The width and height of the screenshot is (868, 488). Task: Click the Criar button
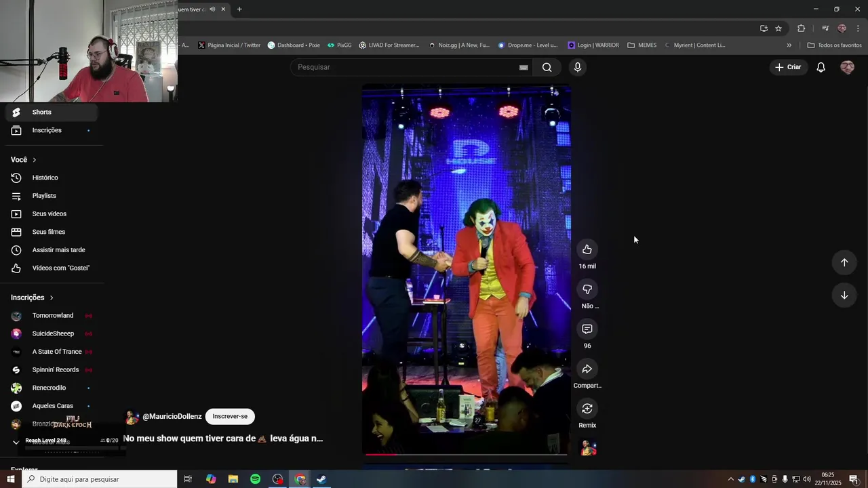click(788, 67)
